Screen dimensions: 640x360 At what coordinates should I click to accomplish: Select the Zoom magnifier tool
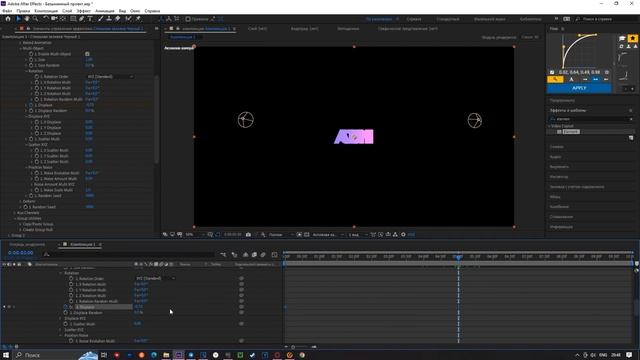36,19
